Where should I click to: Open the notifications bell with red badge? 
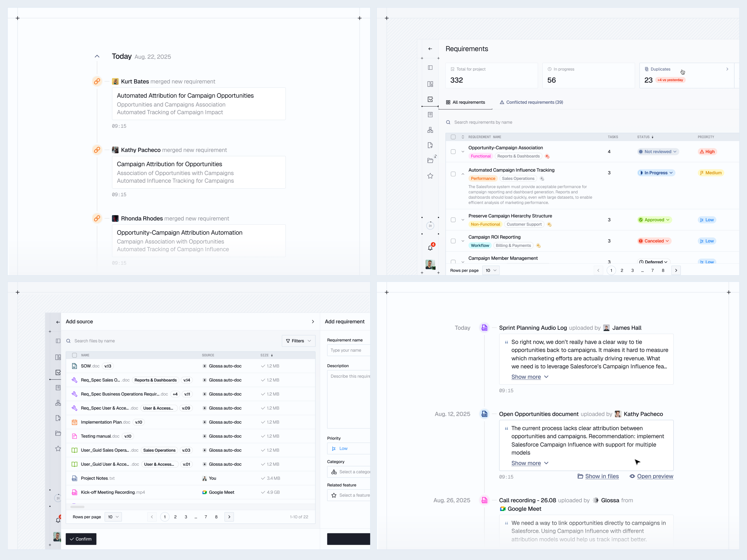click(x=430, y=247)
